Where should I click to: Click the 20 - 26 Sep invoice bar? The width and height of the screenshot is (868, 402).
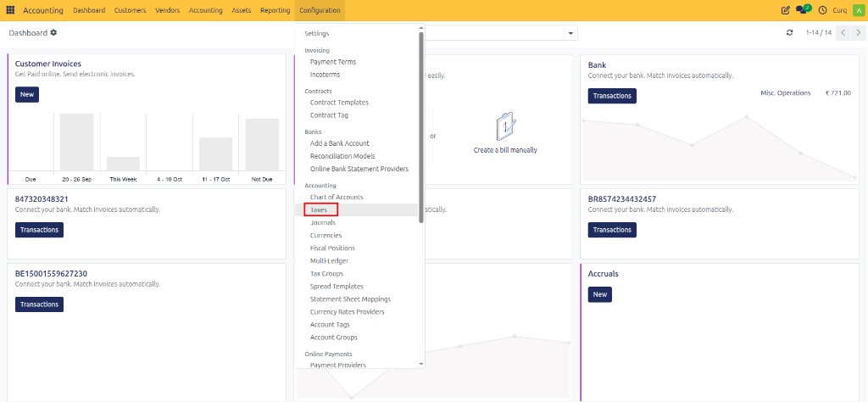77,142
